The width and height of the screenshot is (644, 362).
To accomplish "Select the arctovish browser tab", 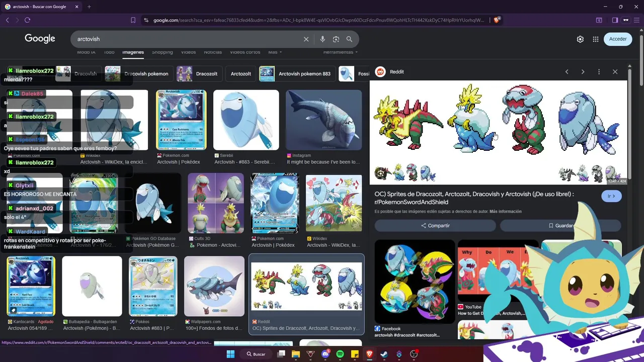I will 42,7.
